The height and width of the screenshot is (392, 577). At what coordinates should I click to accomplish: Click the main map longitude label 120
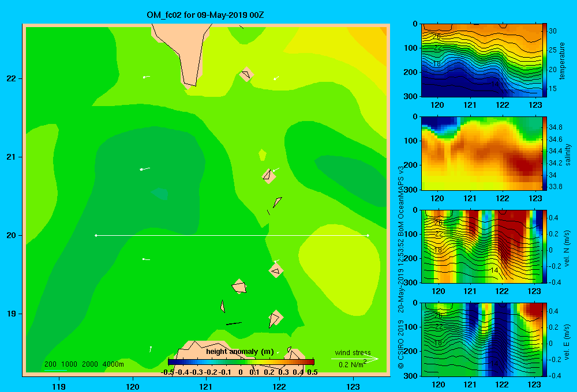(133, 386)
